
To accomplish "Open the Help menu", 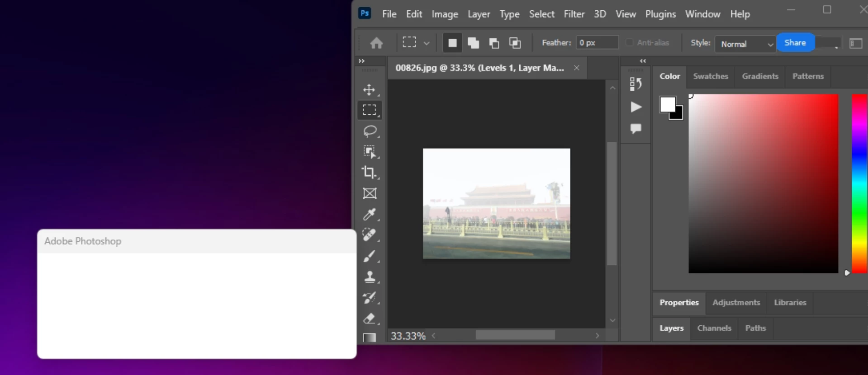I will pos(740,14).
